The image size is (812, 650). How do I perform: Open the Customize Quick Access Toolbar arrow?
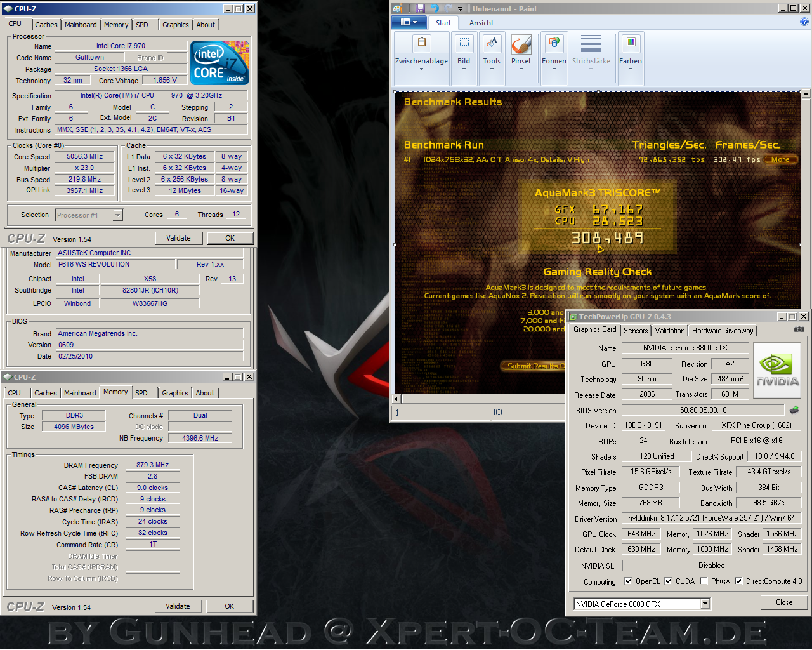pos(461,9)
